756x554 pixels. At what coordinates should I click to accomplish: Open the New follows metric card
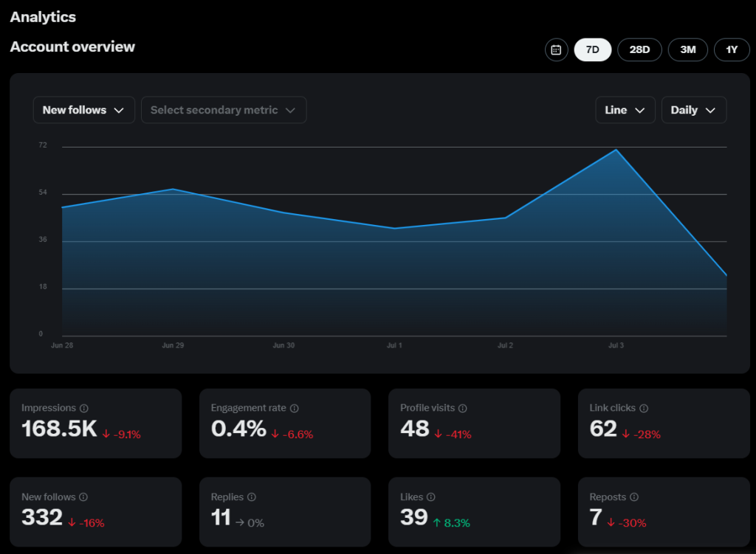click(x=95, y=512)
